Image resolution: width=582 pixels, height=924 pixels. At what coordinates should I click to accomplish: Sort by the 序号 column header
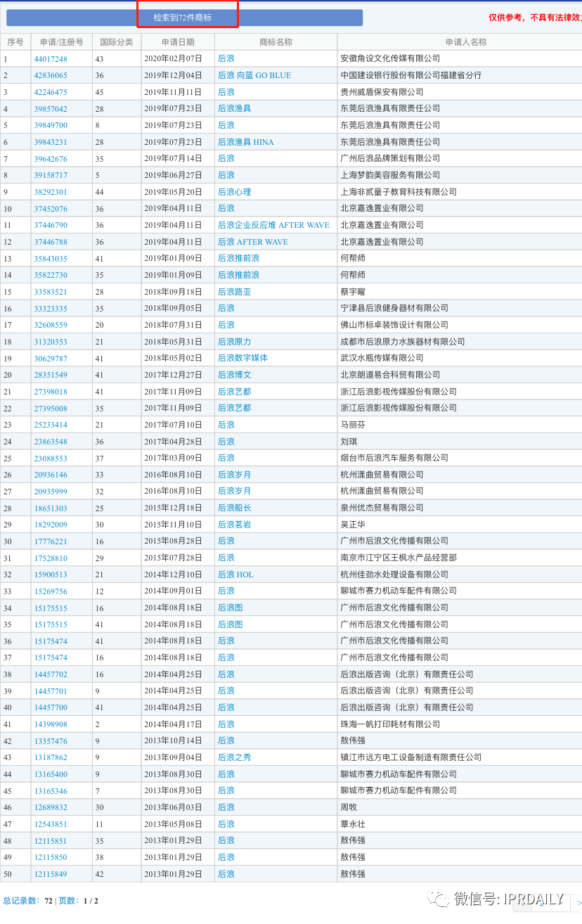(x=15, y=42)
